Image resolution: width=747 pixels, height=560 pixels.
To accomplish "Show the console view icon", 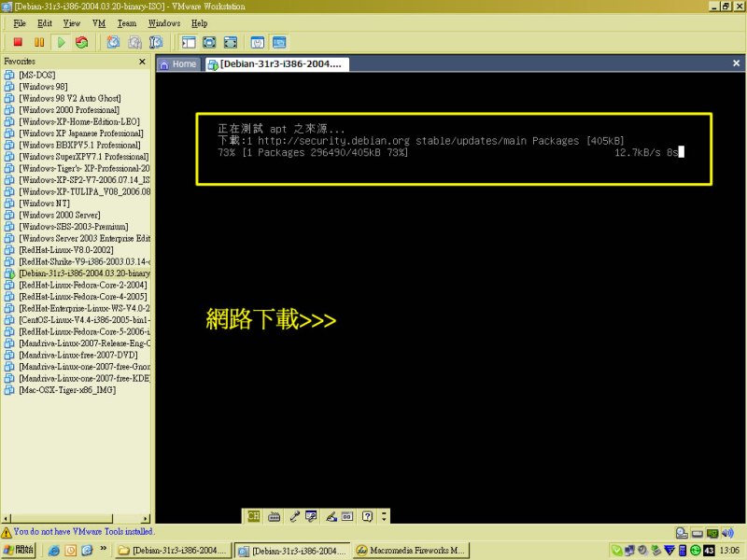I will coord(279,42).
